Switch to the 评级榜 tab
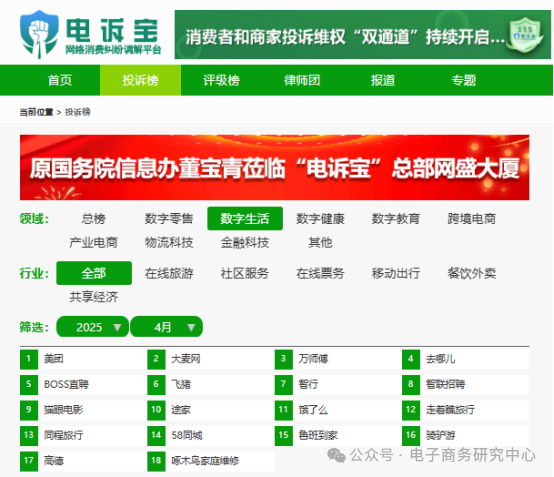Image resolution: width=554 pixels, height=477 pixels. tap(222, 80)
